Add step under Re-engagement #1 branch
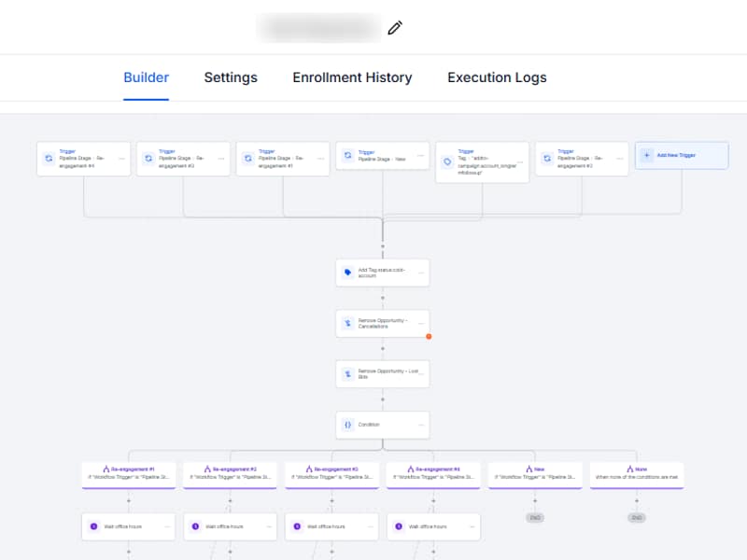 tap(129, 501)
